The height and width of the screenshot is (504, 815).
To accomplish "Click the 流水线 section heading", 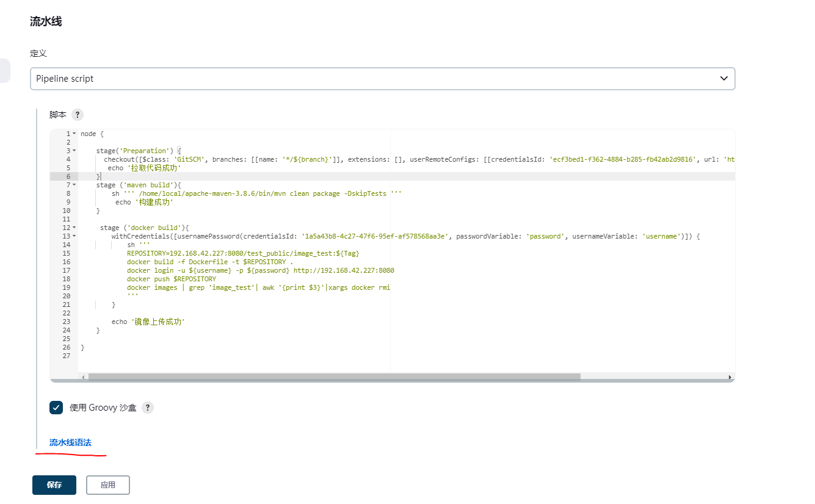I will (46, 21).
